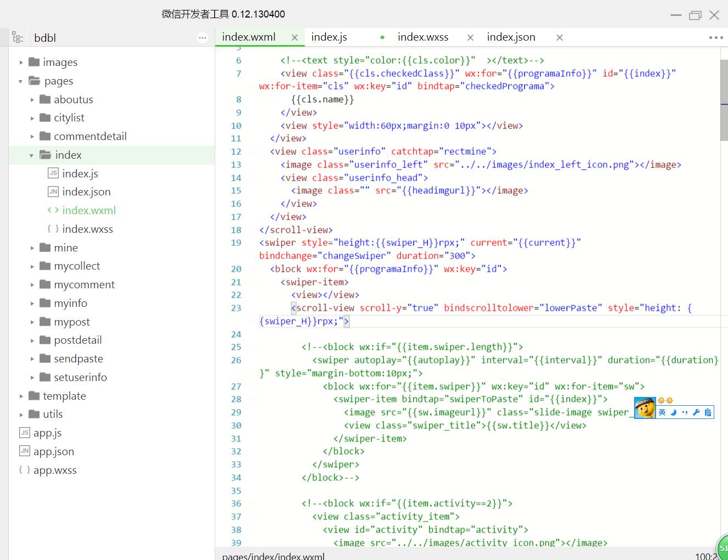
Task: Click the wrench icon in IME toolbar
Action: coord(696,412)
